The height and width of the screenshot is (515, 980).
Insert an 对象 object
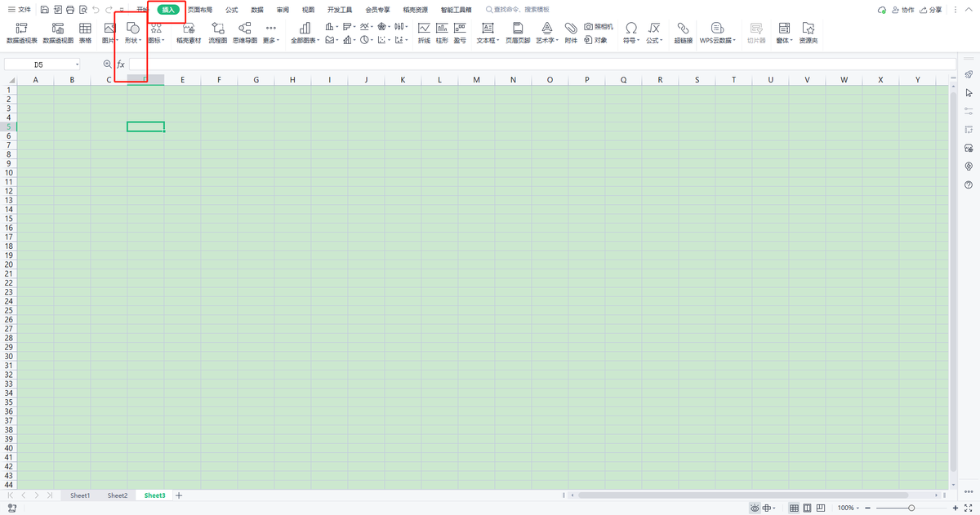pos(595,39)
